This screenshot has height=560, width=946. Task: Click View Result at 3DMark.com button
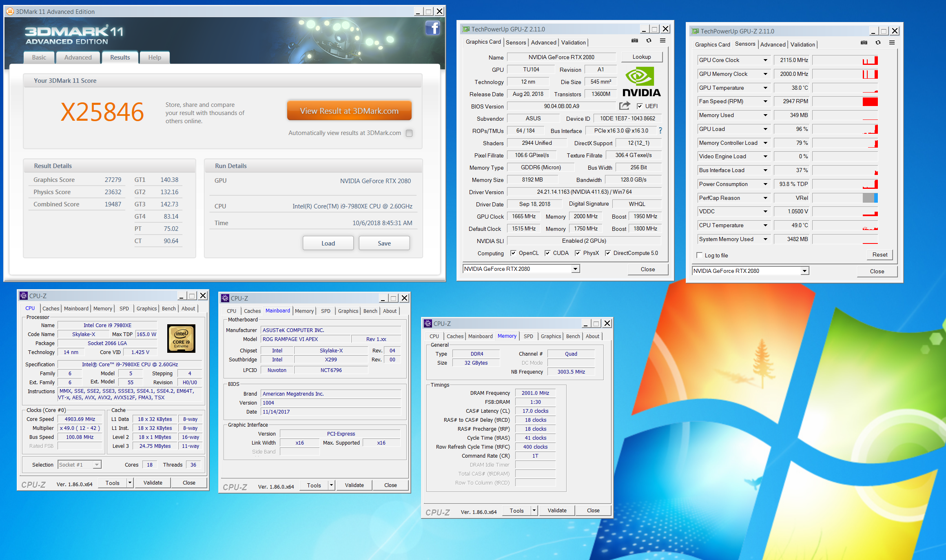349,111
